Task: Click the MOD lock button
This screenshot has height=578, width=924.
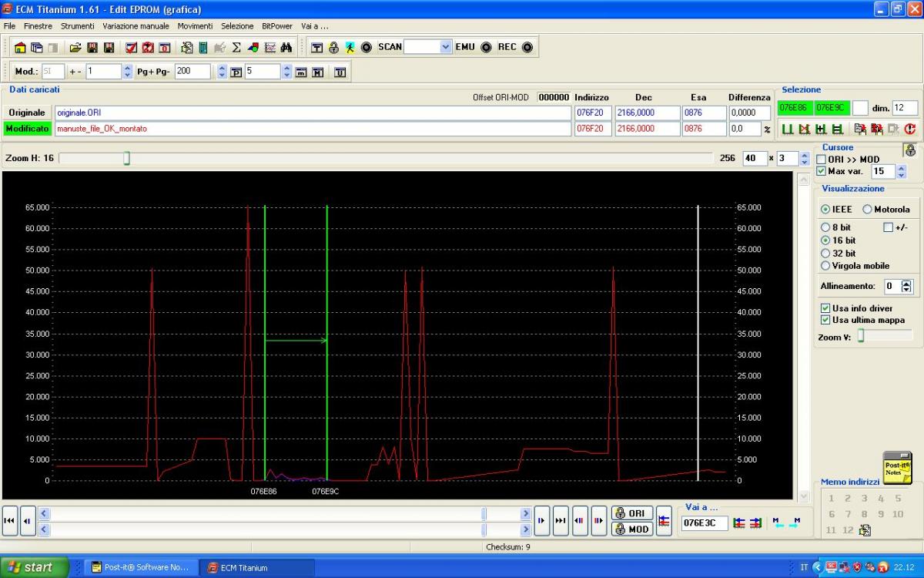Action: [631, 529]
